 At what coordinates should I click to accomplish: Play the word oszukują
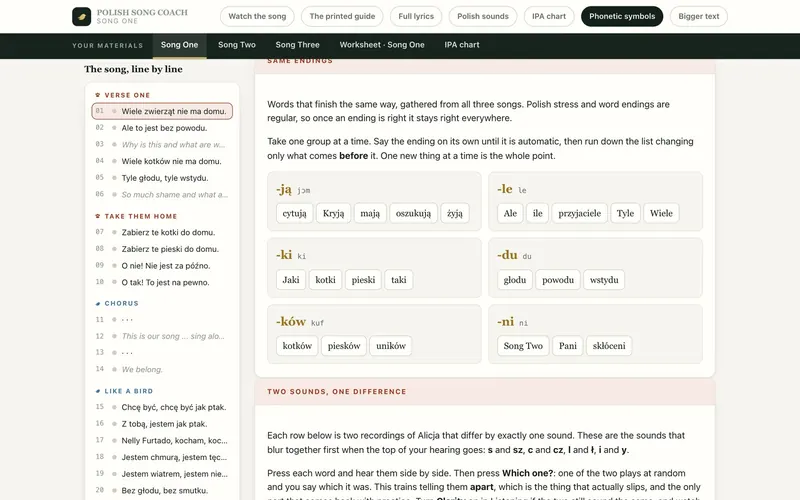(413, 213)
